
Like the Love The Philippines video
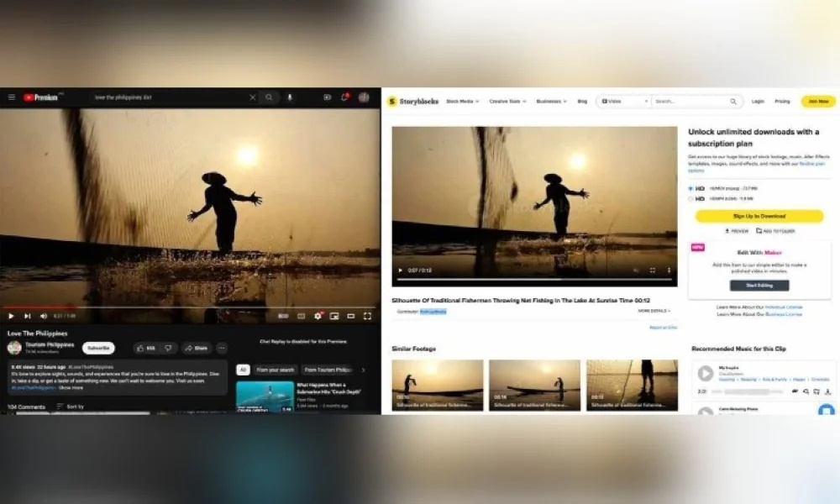(x=145, y=348)
